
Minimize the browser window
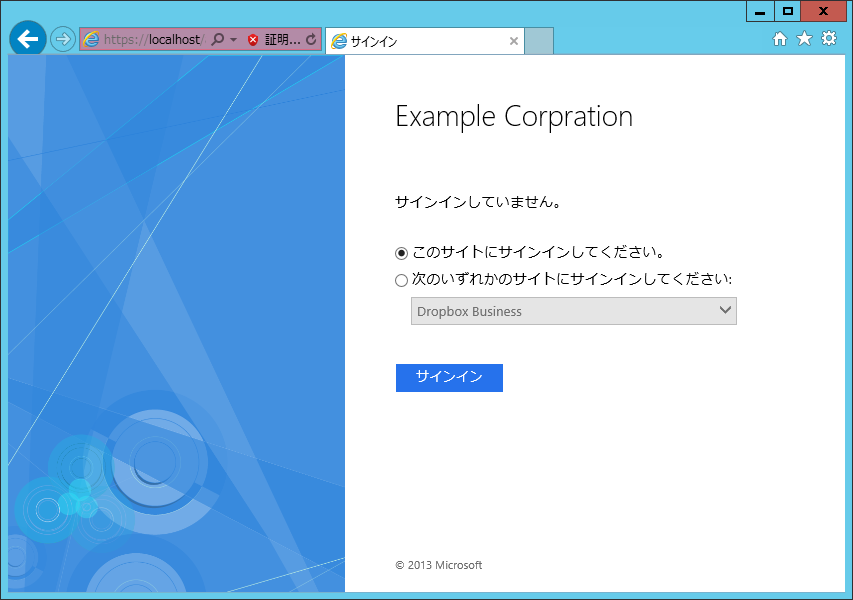(x=760, y=11)
